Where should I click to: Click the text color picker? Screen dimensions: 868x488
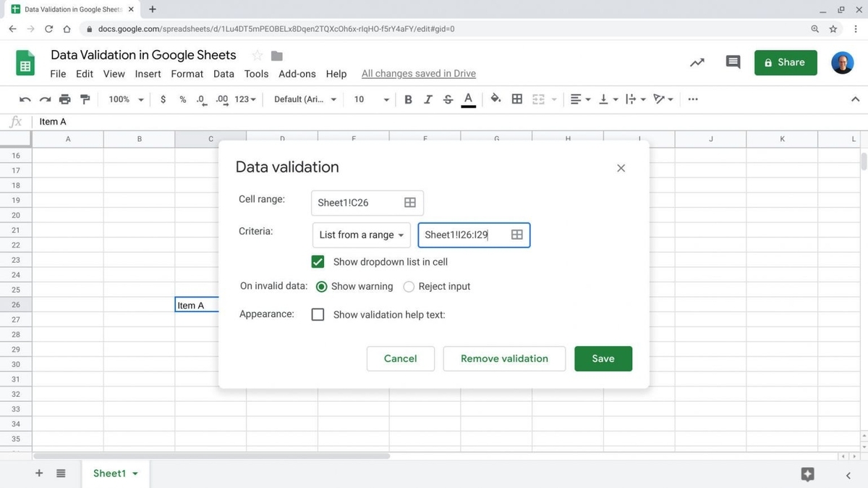(x=468, y=99)
